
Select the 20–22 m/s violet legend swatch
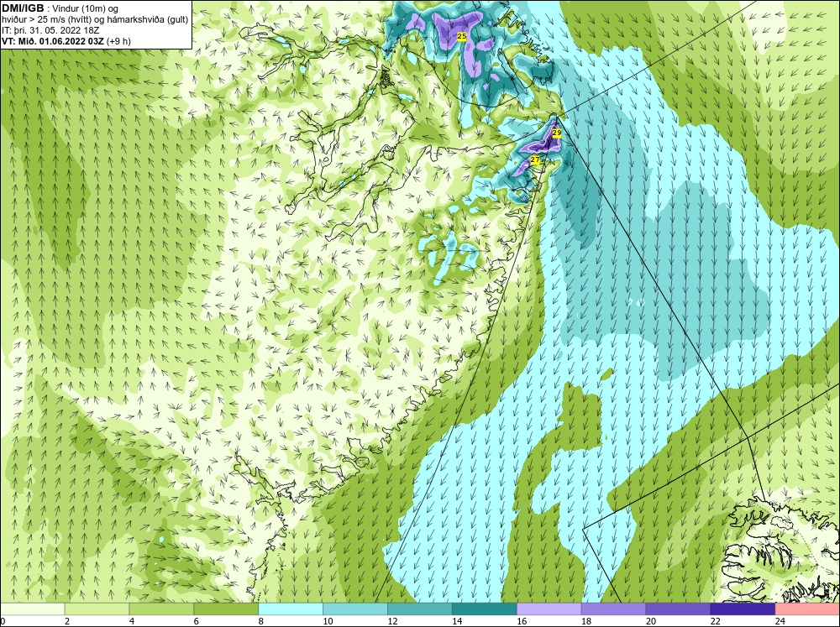point(678,609)
